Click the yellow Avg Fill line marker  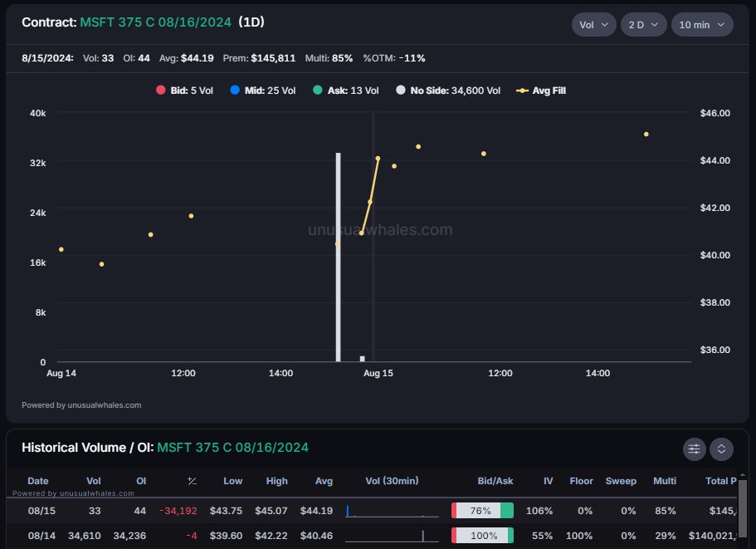coord(523,91)
